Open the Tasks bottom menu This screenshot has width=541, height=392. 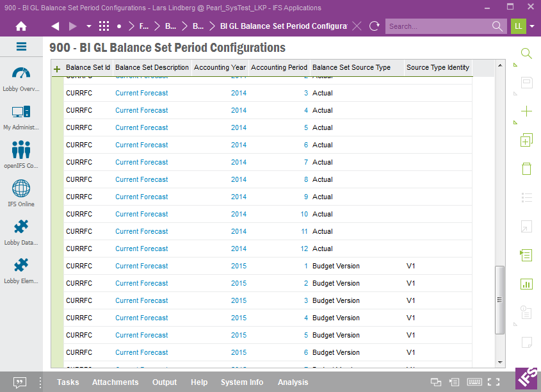pos(68,382)
